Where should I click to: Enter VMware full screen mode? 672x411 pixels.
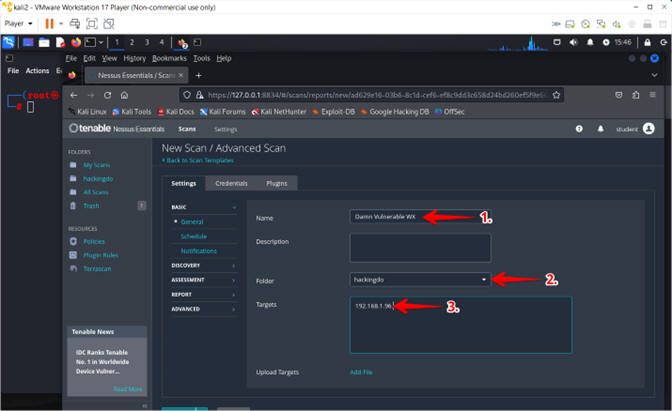point(92,24)
